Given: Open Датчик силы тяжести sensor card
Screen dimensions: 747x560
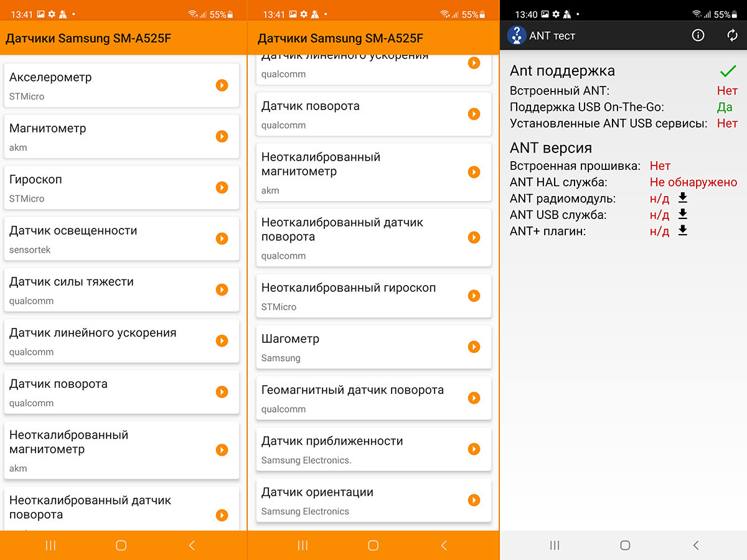Looking at the screenshot, I should tap(121, 289).
